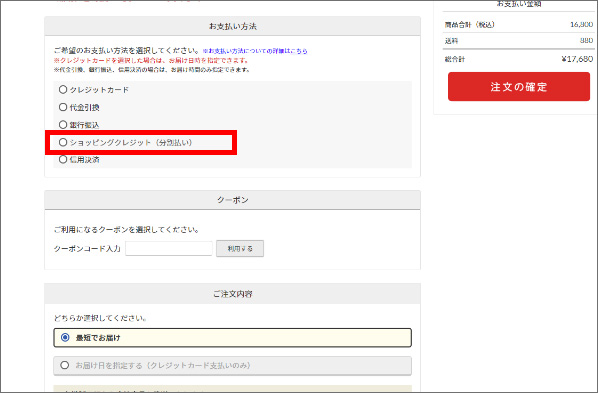Click the ¥17,680 total amount
The image size is (598, 393).
[577, 59]
